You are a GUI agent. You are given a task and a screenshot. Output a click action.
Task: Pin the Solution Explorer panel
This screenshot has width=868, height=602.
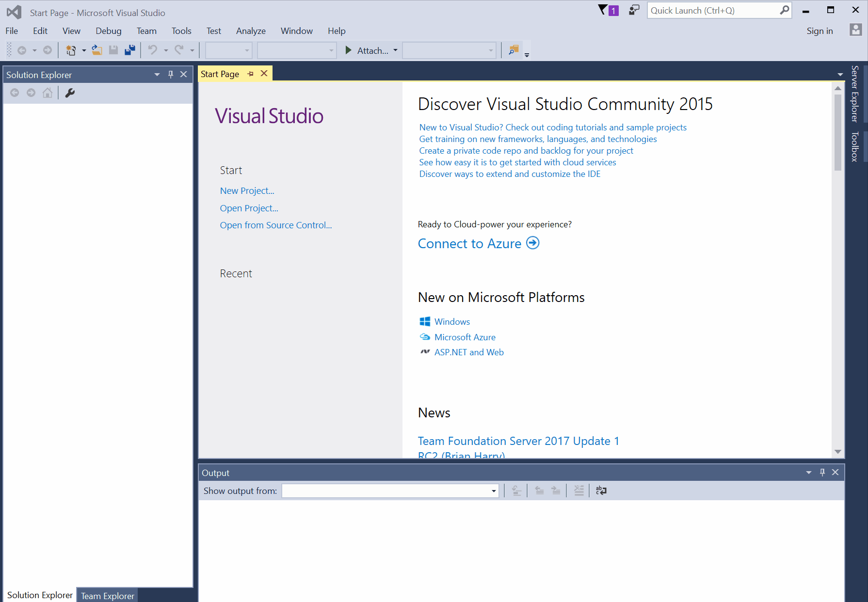click(x=171, y=74)
